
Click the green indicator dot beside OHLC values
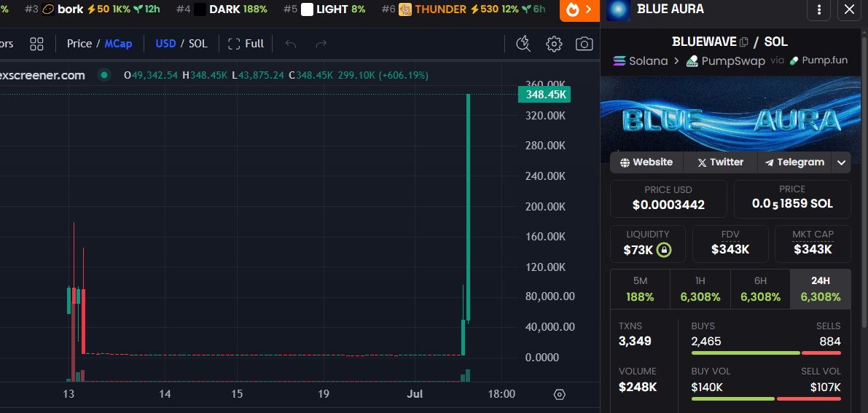point(103,75)
